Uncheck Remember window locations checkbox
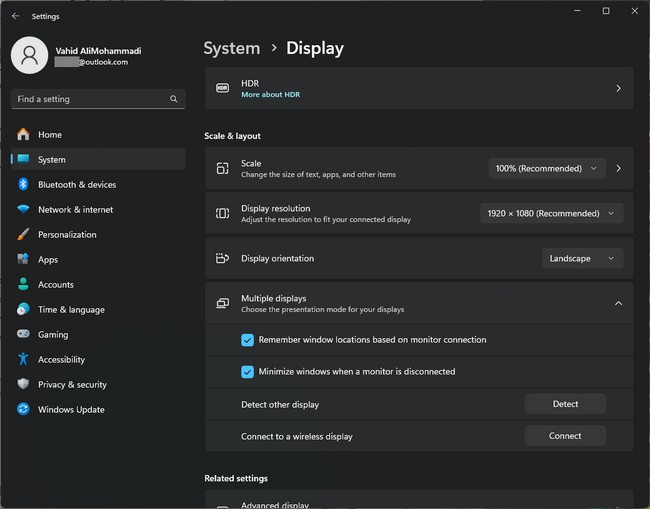This screenshot has height=509, width=650. (x=247, y=340)
